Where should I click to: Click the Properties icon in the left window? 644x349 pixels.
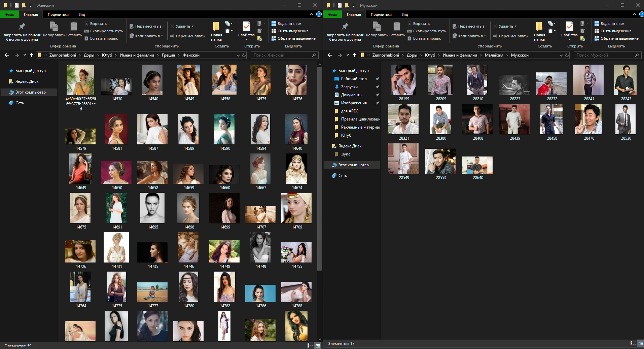pos(246,27)
